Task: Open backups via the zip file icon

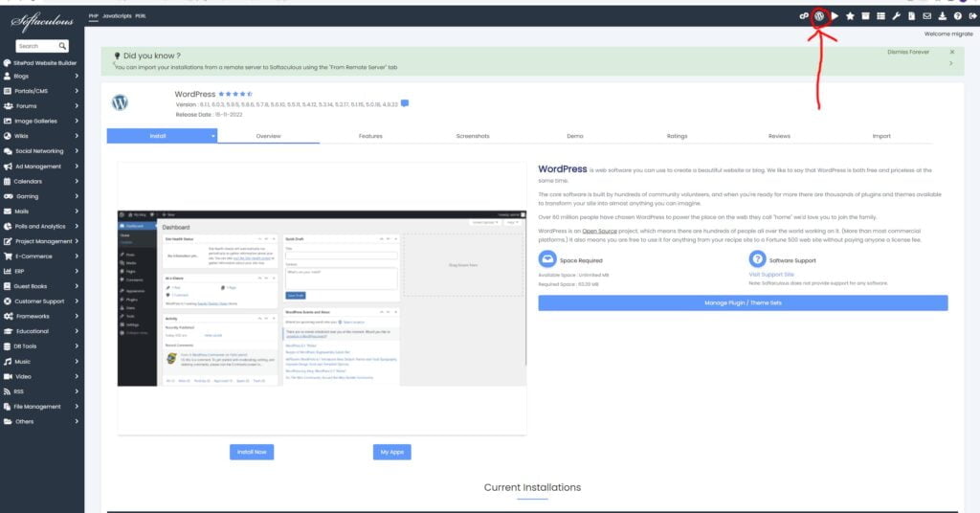Action: (x=911, y=16)
